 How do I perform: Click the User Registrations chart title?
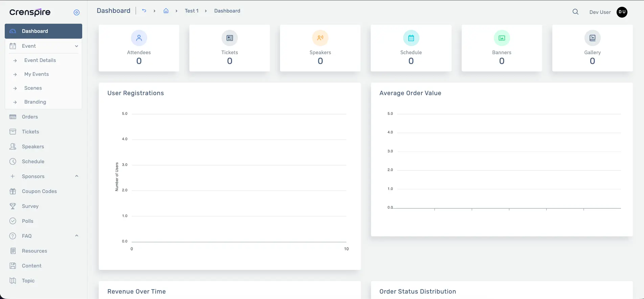tap(136, 93)
